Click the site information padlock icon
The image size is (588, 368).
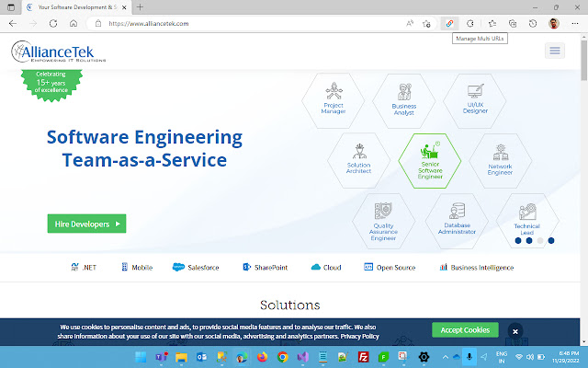[x=98, y=24]
